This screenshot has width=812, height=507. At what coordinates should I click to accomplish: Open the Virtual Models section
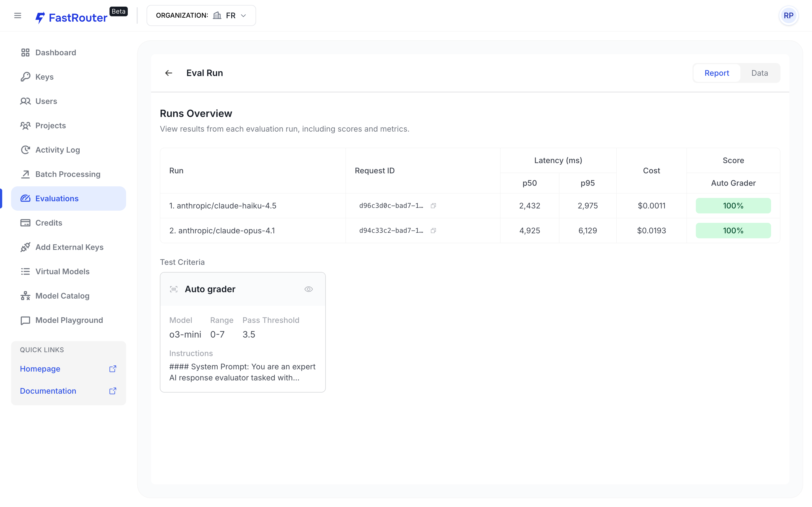[x=62, y=271]
